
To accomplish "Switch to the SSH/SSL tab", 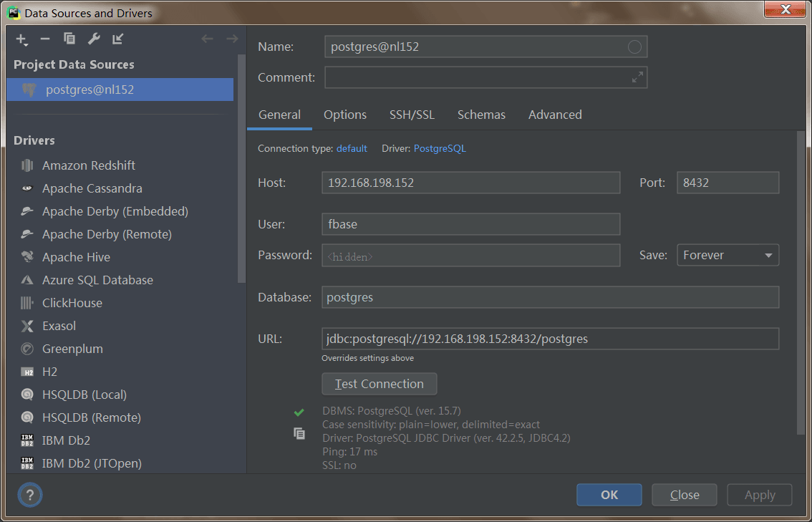I will click(412, 115).
